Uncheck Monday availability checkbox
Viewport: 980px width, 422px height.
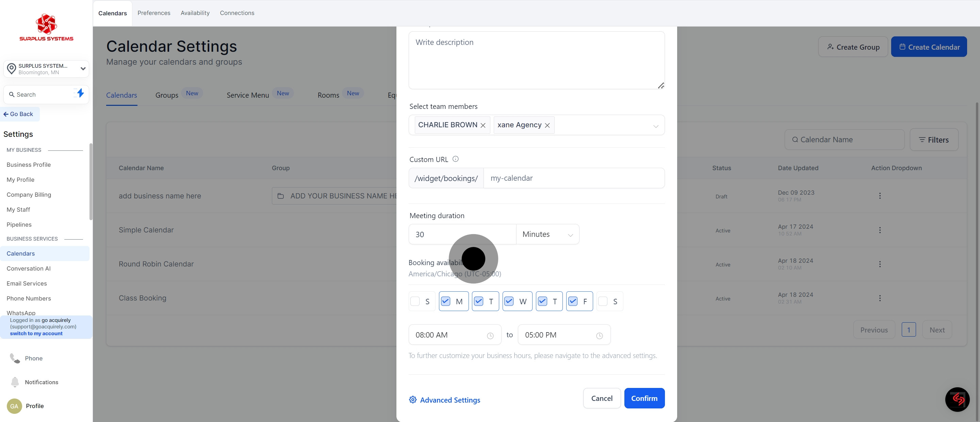coord(445,302)
